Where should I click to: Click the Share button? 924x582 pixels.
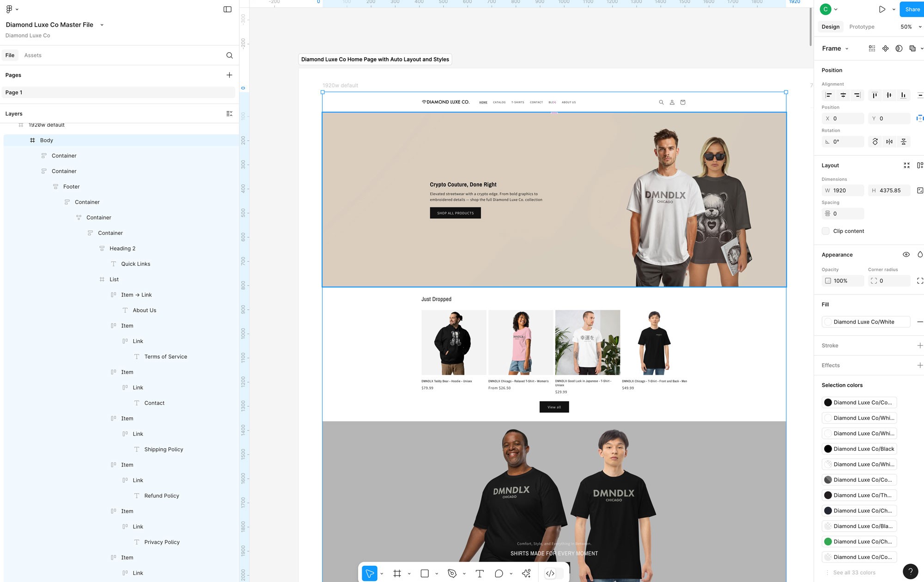tap(912, 9)
